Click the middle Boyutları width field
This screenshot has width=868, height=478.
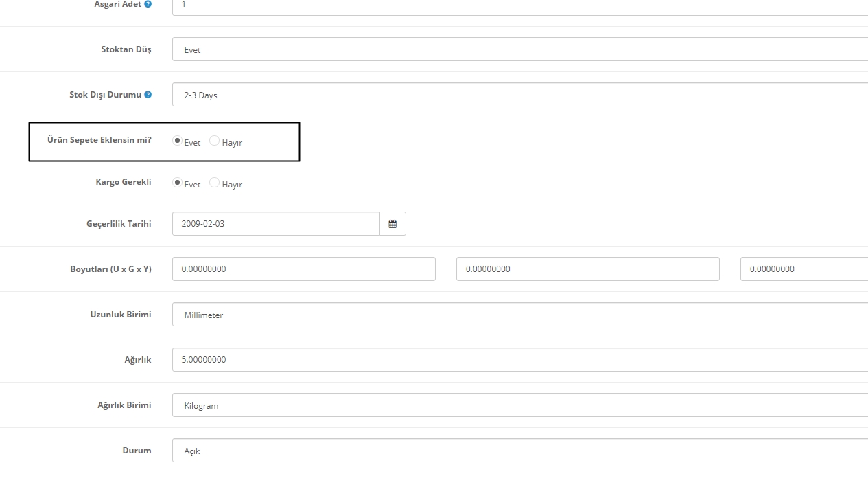588,269
